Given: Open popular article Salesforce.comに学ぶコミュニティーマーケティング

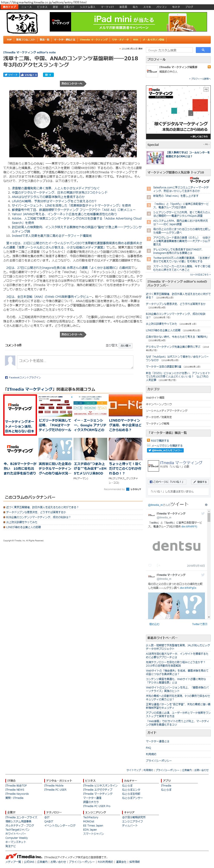Looking at the screenshot, I should click(x=181, y=189).
